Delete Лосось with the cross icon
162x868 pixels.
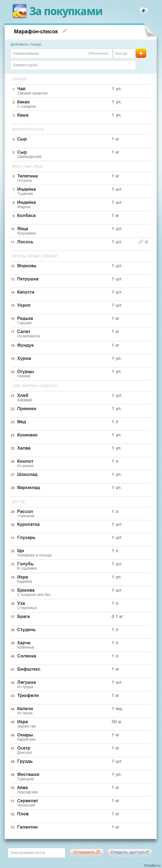[x=146, y=242]
